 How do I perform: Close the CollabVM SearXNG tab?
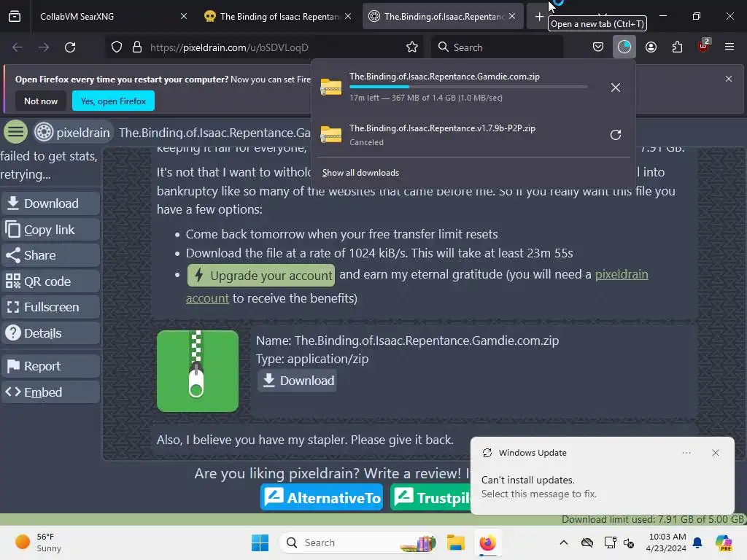coord(184,16)
